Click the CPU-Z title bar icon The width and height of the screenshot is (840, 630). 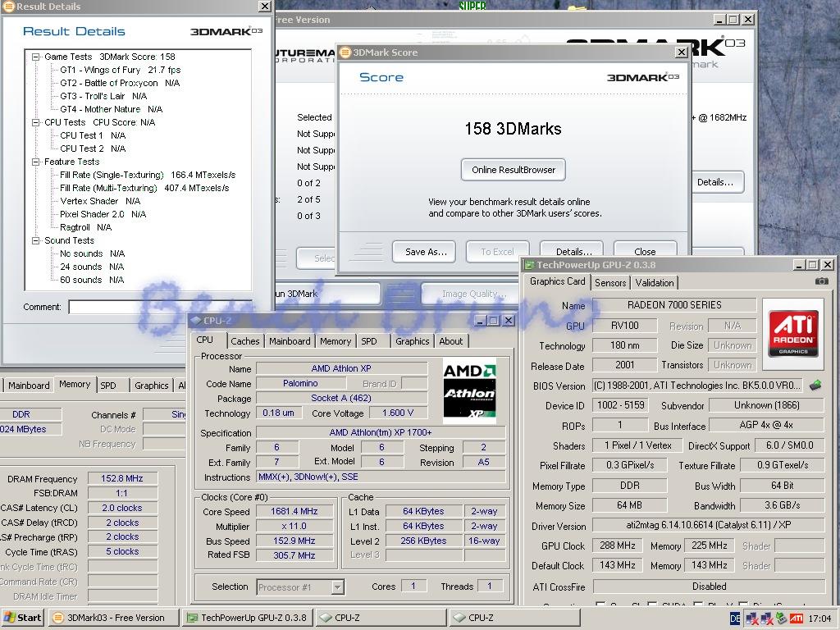pyautogui.click(x=196, y=321)
